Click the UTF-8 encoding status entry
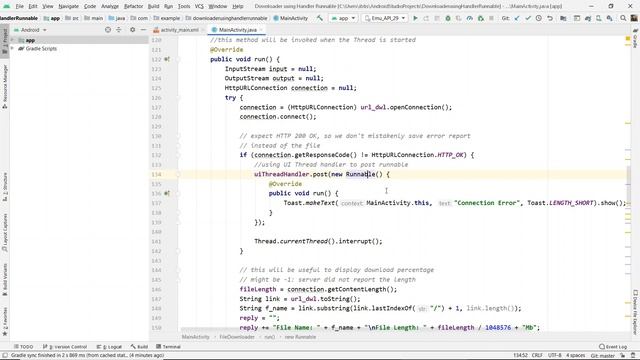Image resolution: width=640 pixels, height=360 pixels. [x=554, y=356]
